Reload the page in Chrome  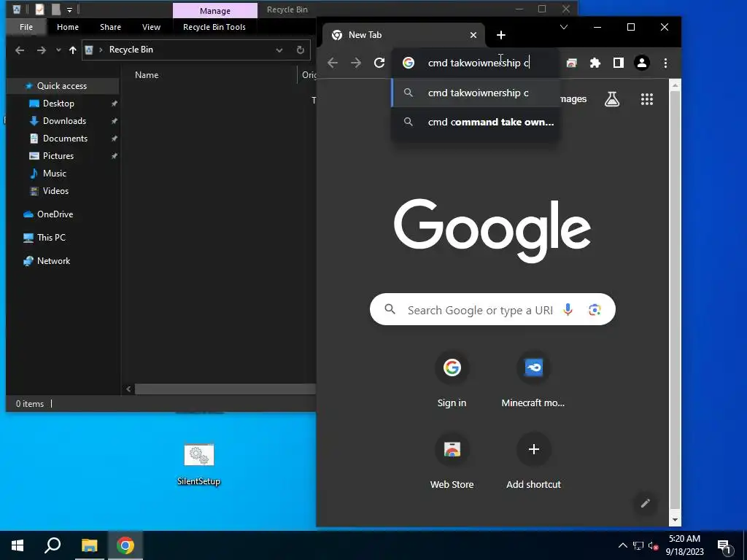[x=379, y=63]
